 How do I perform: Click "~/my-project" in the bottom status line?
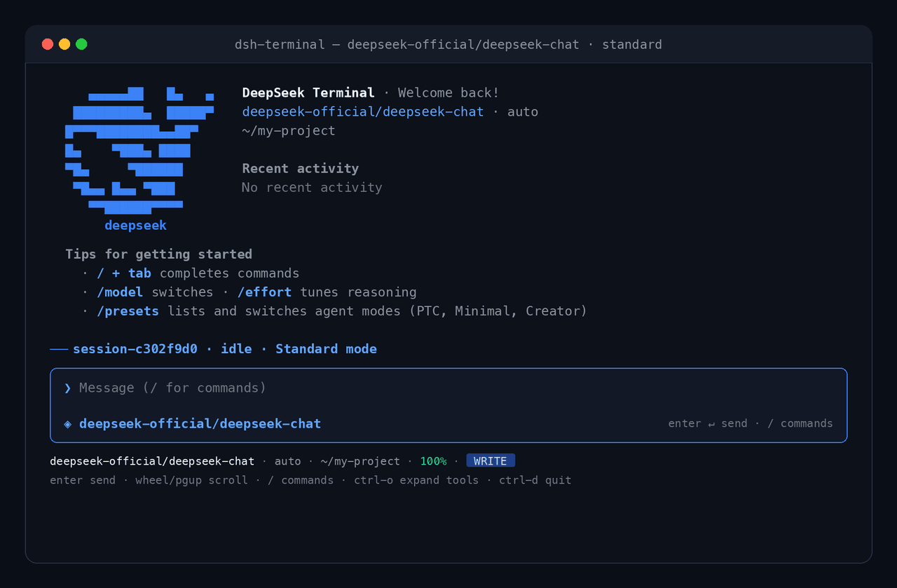(x=360, y=461)
